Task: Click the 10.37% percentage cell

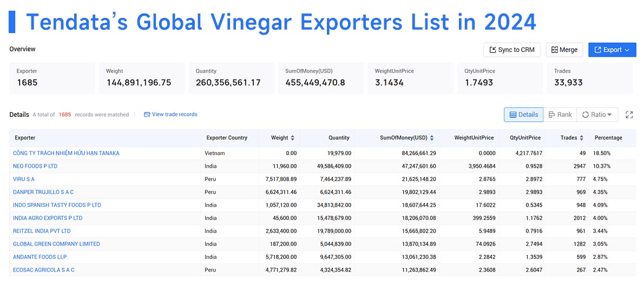Action: tap(602, 166)
